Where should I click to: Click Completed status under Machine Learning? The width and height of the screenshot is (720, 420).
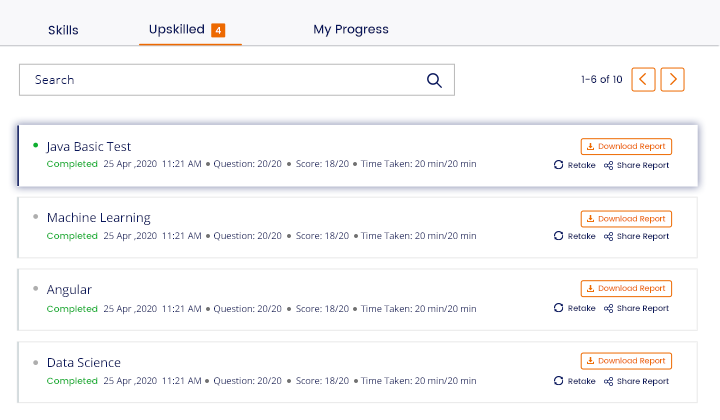tap(72, 236)
